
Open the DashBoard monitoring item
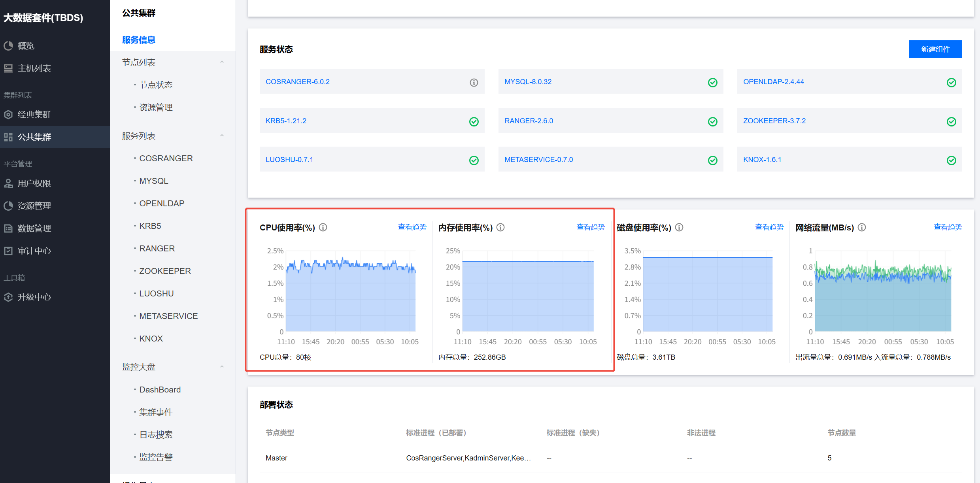click(160, 390)
